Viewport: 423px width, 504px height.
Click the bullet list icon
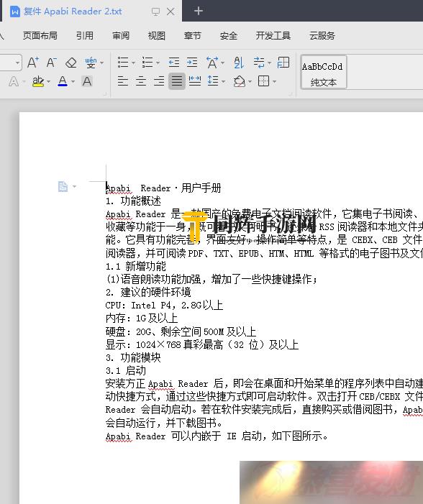(x=123, y=63)
